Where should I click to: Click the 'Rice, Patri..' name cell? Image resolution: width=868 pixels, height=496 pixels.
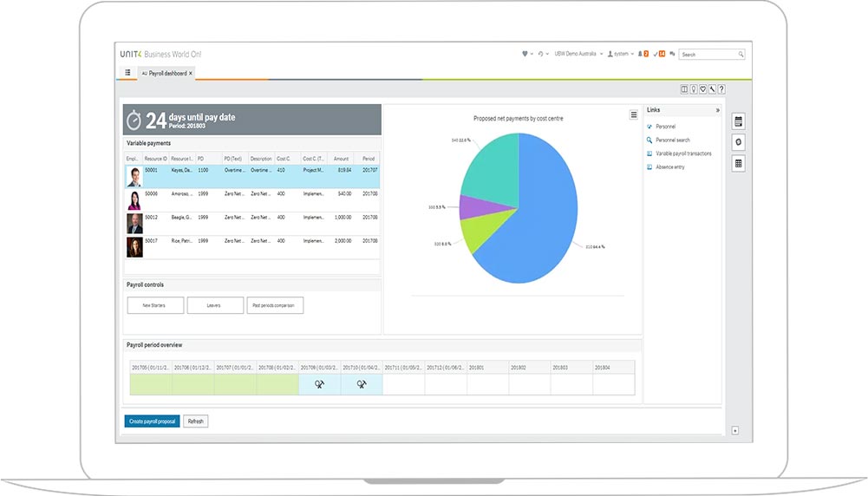(x=181, y=241)
